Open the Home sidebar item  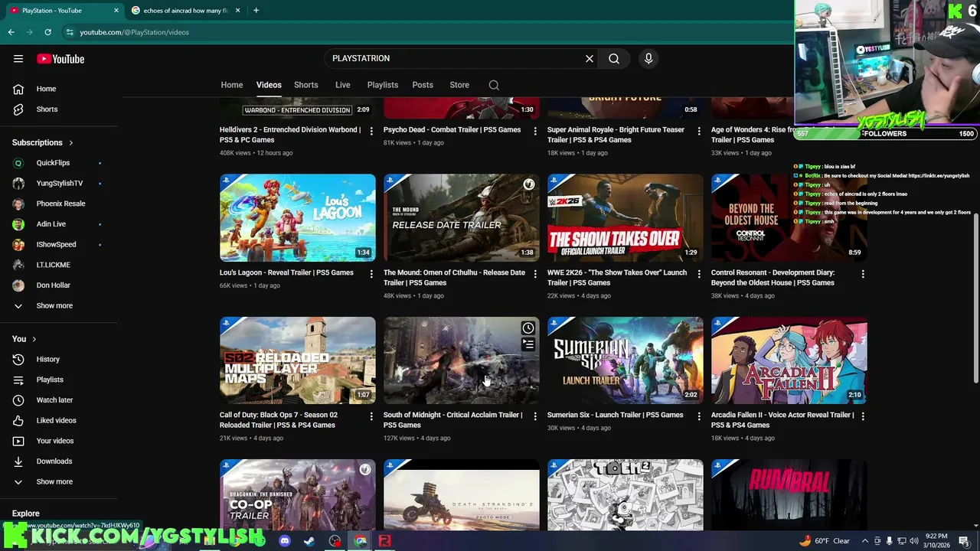[60, 89]
